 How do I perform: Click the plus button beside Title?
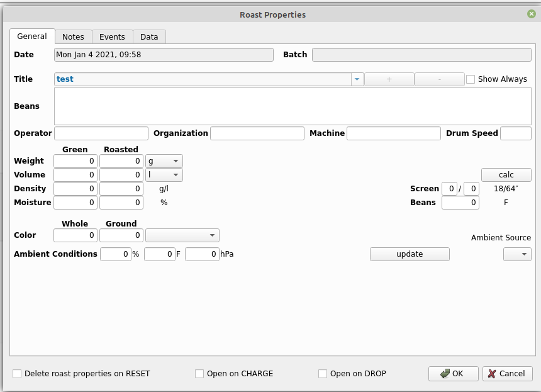(389, 79)
